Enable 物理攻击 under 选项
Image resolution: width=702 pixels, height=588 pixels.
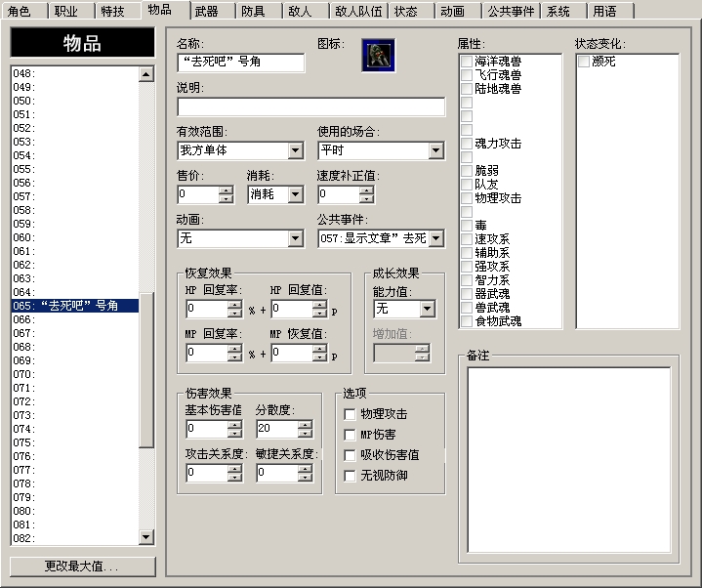[x=350, y=414]
